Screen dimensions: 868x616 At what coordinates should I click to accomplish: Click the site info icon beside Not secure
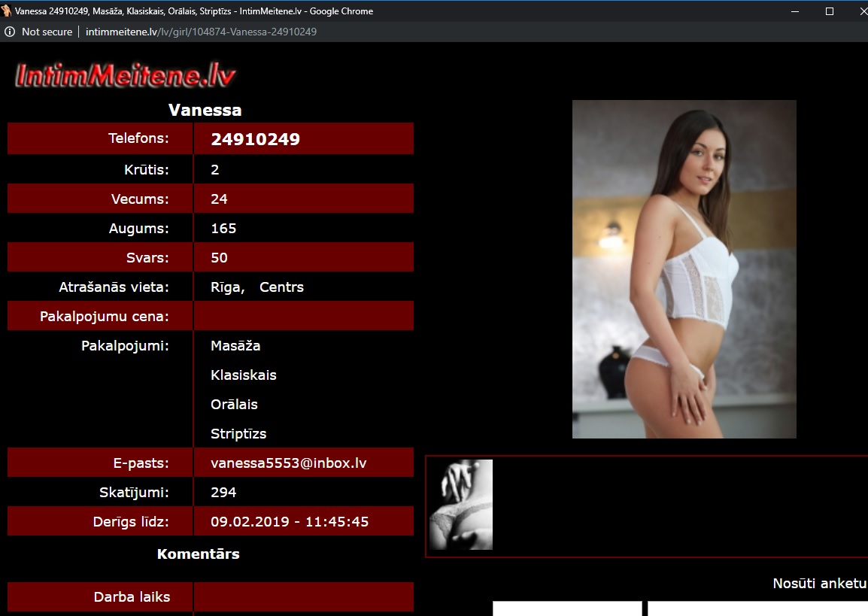point(10,32)
